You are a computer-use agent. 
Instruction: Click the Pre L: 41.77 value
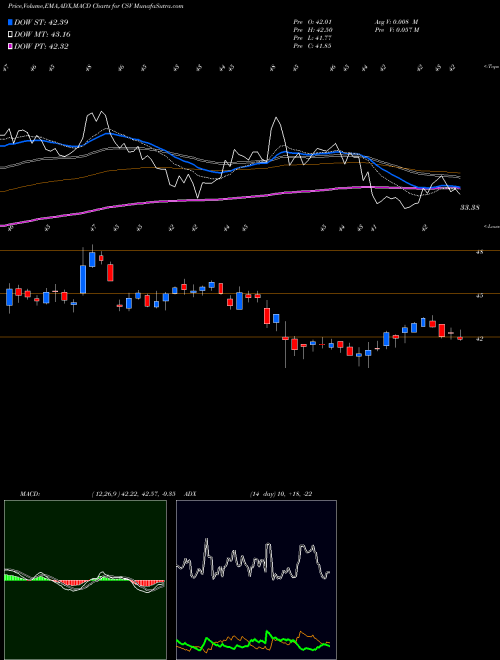tap(312, 38)
